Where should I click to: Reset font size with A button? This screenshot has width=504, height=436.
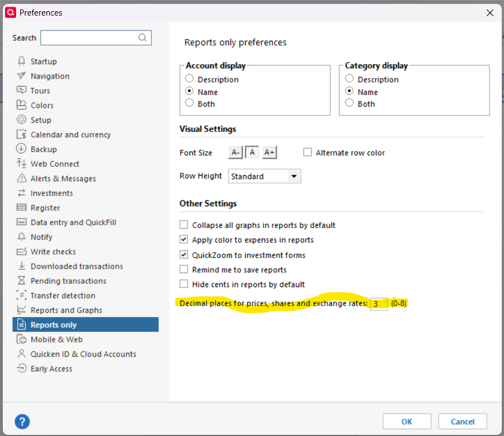252,152
